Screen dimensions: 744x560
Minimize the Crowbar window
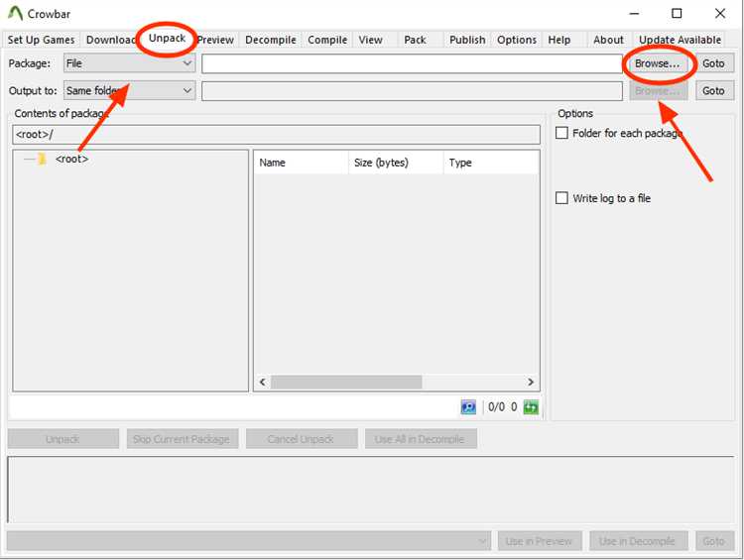click(634, 13)
